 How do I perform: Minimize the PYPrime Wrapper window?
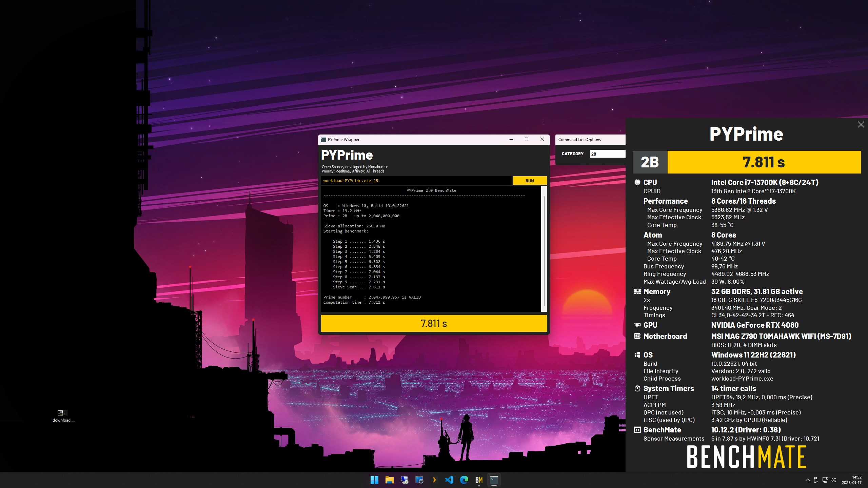click(x=511, y=139)
